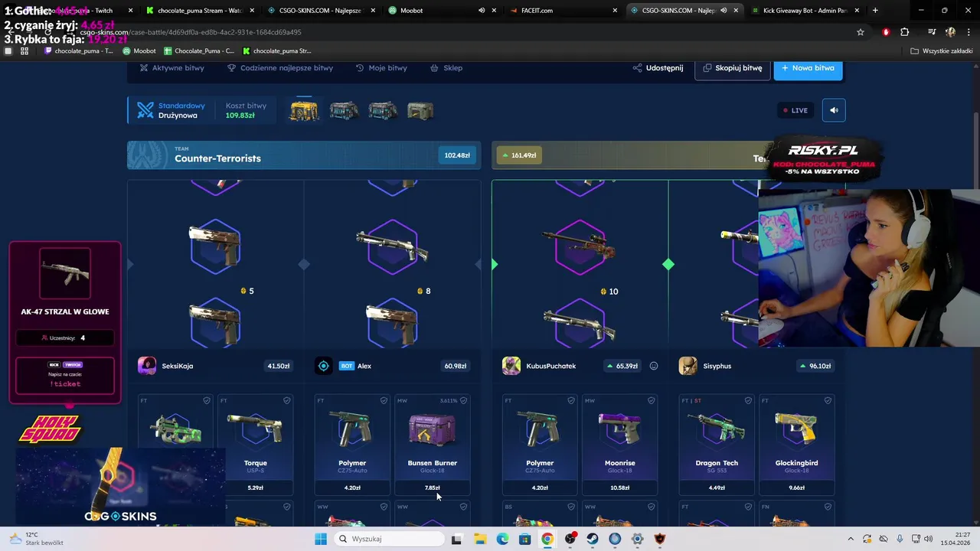Open the Dragon Tech SG 553 card

click(x=717, y=444)
